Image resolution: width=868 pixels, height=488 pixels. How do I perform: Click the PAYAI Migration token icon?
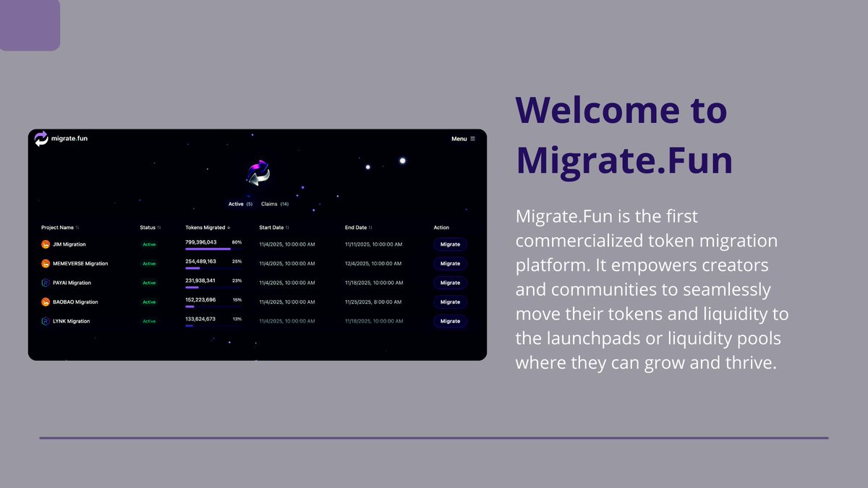[46, 283]
